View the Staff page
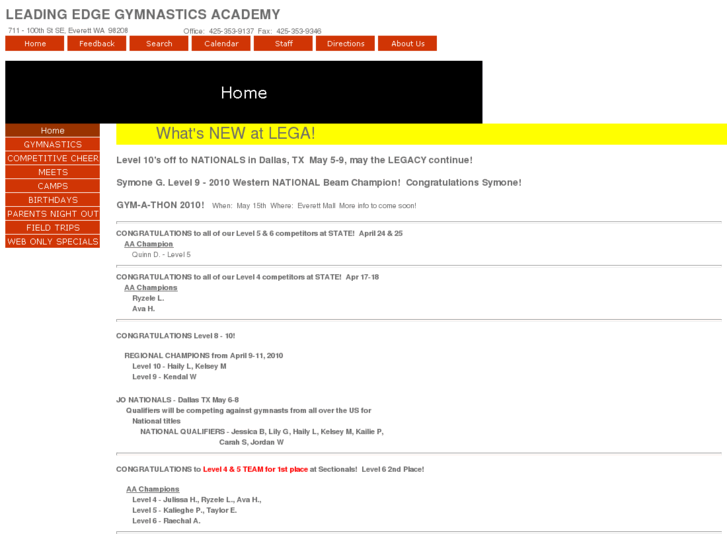 (x=283, y=44)
